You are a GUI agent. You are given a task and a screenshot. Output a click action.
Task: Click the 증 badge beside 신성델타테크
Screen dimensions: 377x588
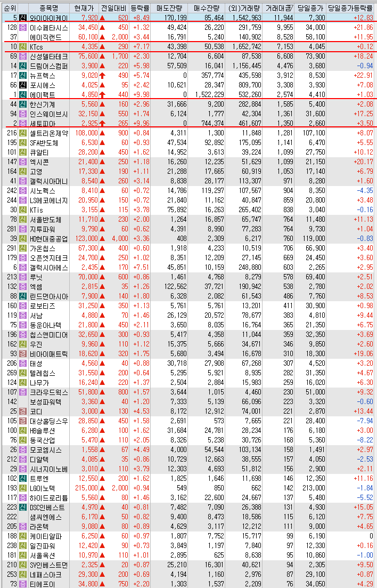coord(23,57)
